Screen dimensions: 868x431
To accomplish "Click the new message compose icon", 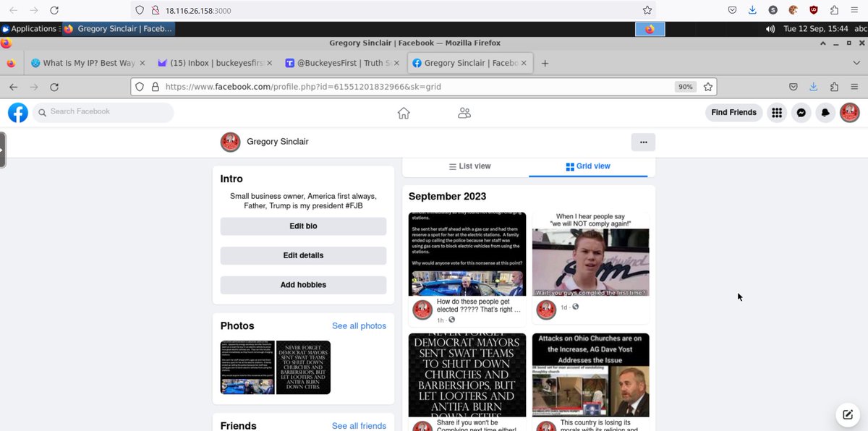I will click(847, 414).
